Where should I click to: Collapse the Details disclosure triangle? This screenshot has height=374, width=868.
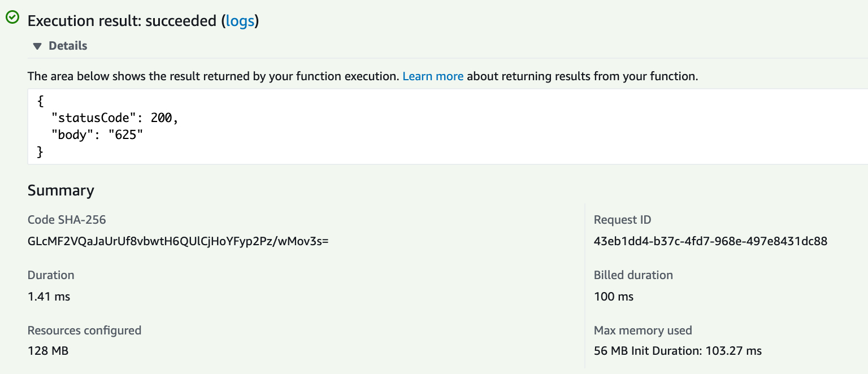click(x=37, y=46)
